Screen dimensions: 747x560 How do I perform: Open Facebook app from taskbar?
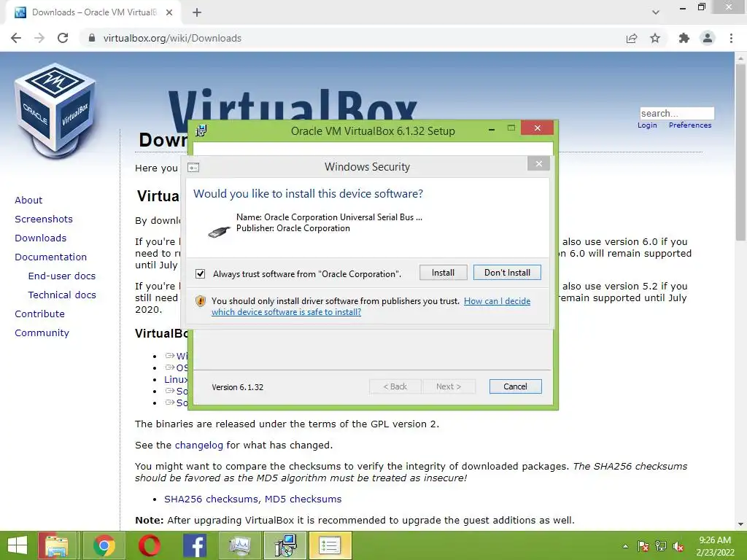[x=194, y=545]
